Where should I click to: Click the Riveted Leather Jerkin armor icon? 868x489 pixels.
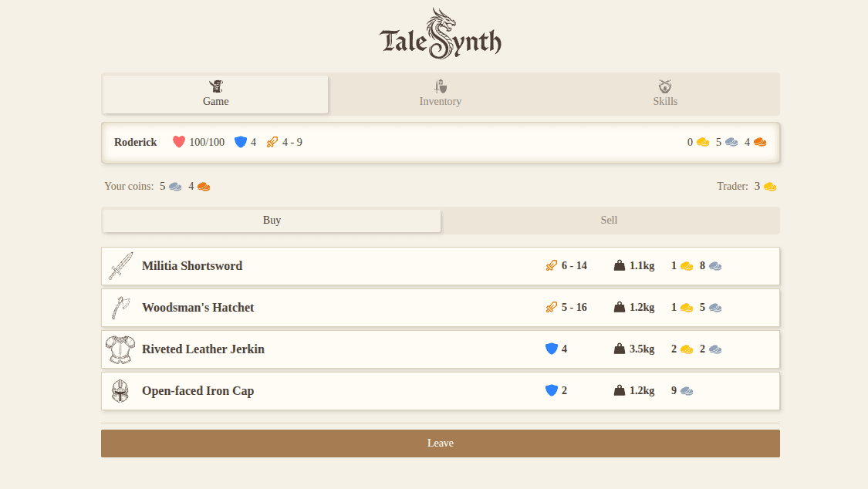pyautogui.click(x=120, y=349)
